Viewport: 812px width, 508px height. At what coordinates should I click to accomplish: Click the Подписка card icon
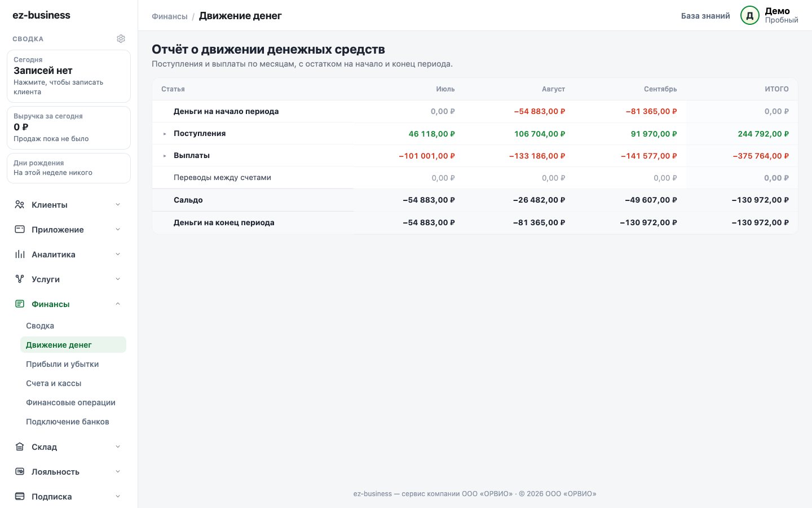point(20,497)
